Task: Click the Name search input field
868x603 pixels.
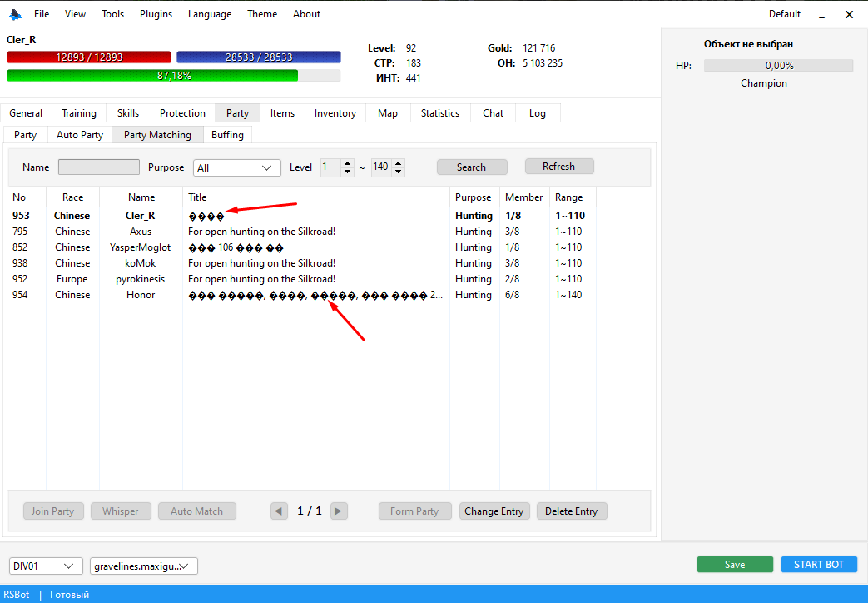Action: (x=98, y=167)
